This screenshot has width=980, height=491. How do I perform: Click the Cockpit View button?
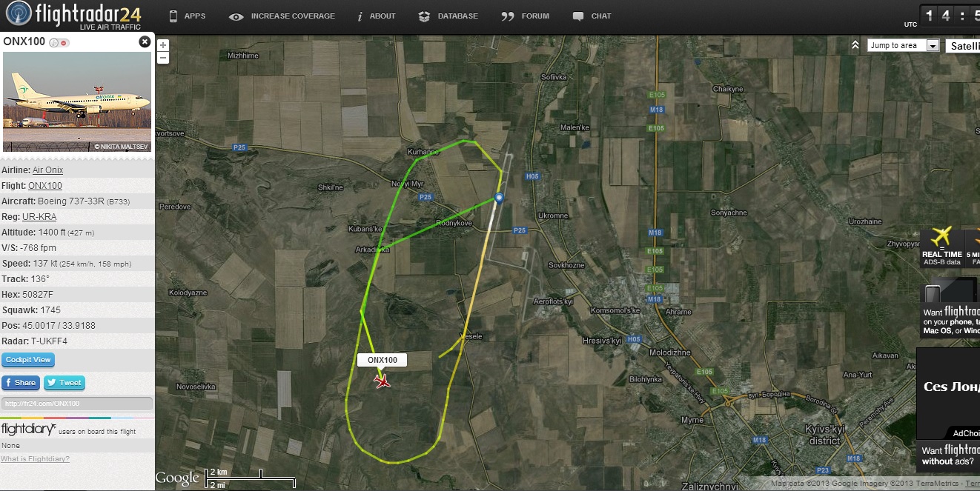pos(28,360)
